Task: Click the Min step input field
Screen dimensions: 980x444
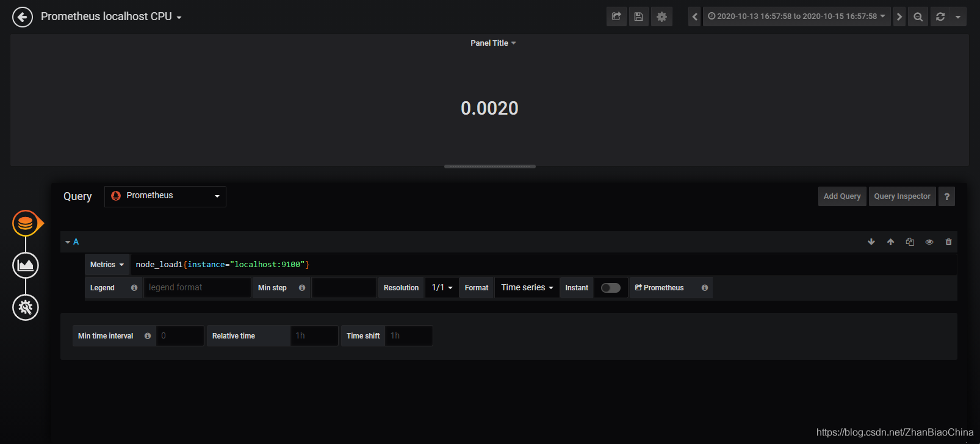Action: point(344,288)
